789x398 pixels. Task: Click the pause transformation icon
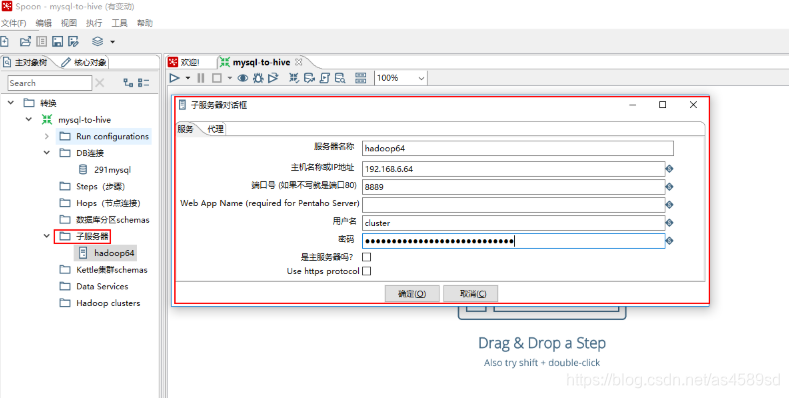(201, 78)
